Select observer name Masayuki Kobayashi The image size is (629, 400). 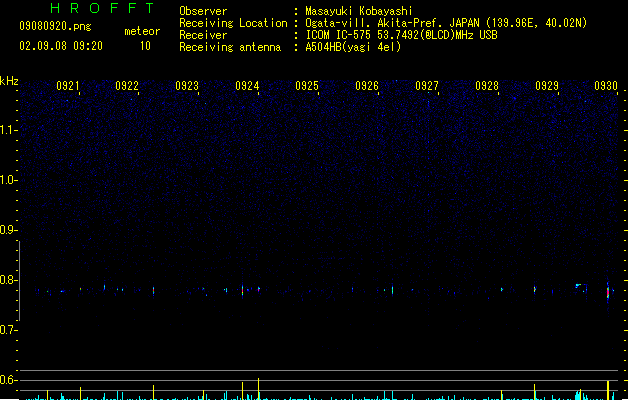tap(359, 11)
